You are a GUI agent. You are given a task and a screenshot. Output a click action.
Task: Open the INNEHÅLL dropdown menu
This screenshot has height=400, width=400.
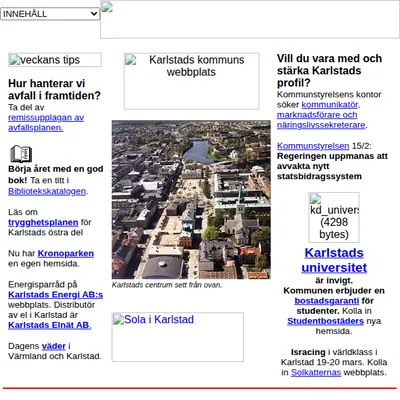click(50, 14)
